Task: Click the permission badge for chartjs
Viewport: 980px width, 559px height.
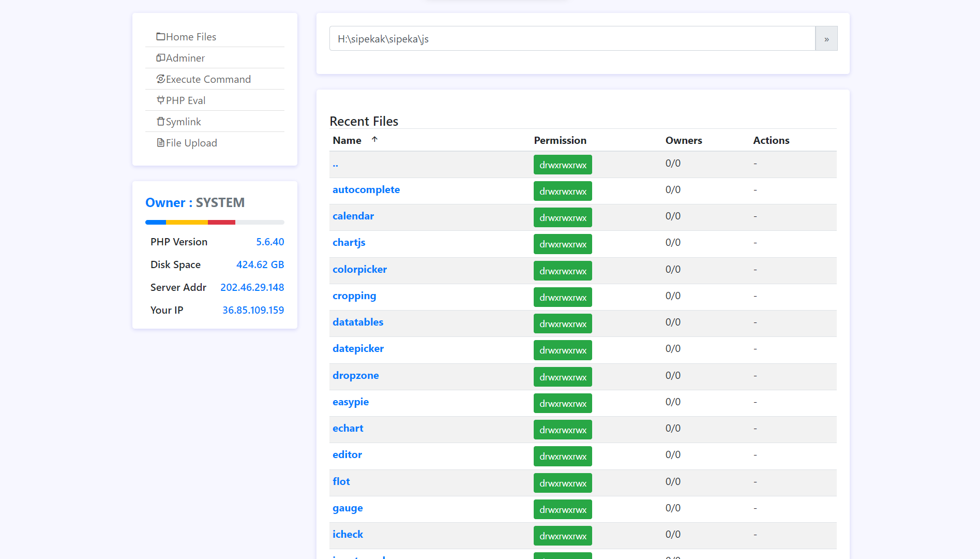Action: [x=563, y=244]
